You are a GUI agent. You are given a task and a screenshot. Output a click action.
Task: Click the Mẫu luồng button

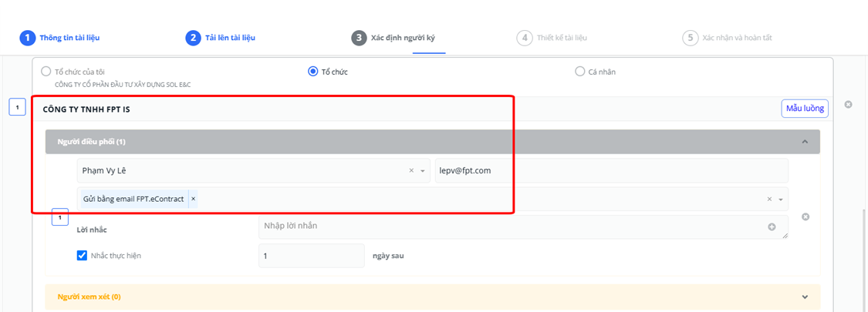(805, 108)
